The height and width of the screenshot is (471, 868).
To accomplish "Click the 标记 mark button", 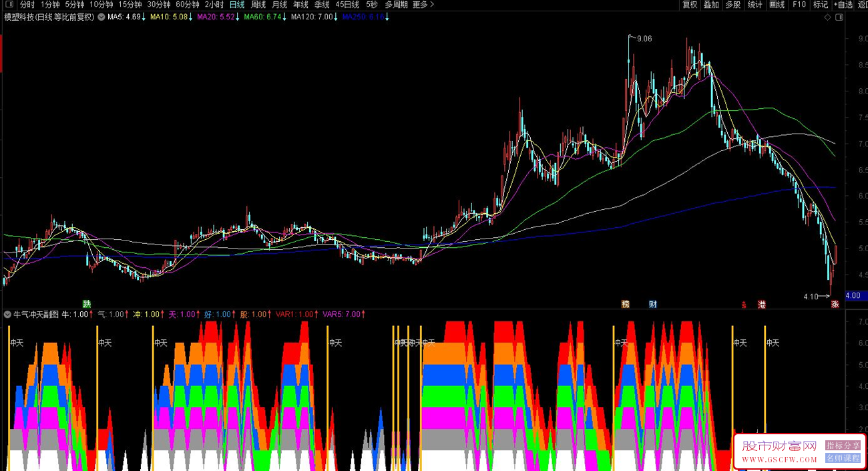I will tap(821, 5).
